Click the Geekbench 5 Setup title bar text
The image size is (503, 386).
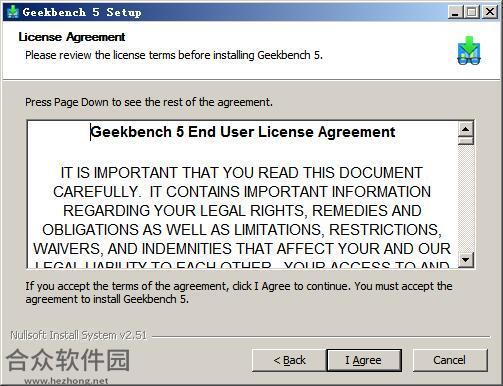[x=82, y=12]
